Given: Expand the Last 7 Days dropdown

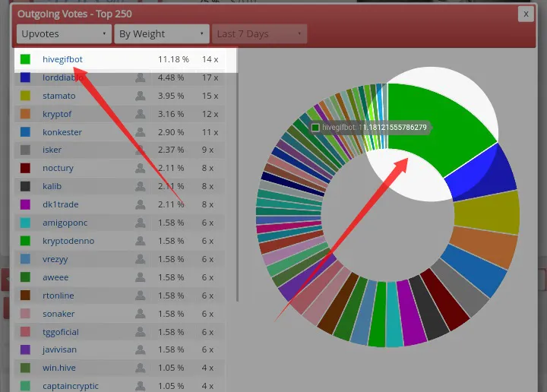Looking at the screenshot, I should point(260,34).
